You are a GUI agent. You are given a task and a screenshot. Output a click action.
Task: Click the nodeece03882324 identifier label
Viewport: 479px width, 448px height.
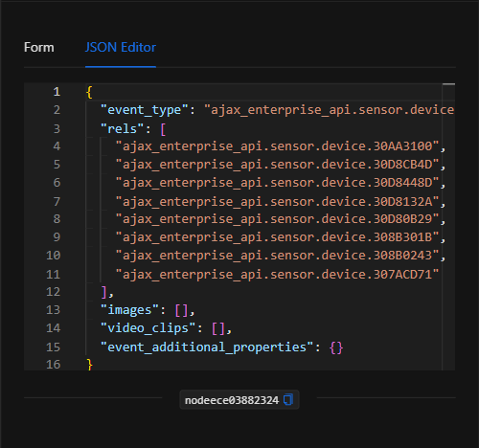[x=232, y=400]
